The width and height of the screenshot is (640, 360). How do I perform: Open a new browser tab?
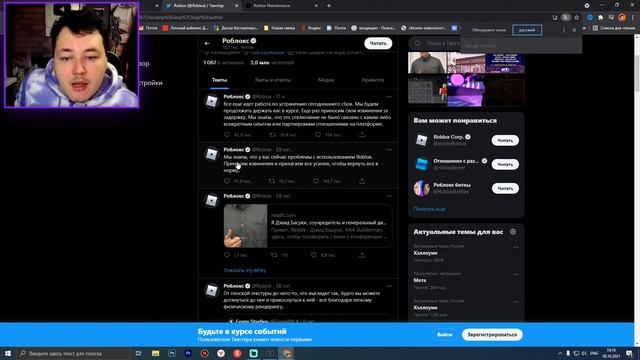329,6
